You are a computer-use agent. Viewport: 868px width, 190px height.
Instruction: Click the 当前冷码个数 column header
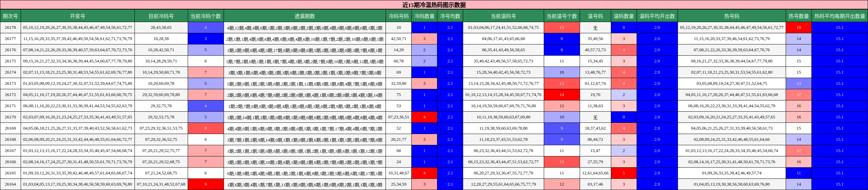click(x=206, y=16)
